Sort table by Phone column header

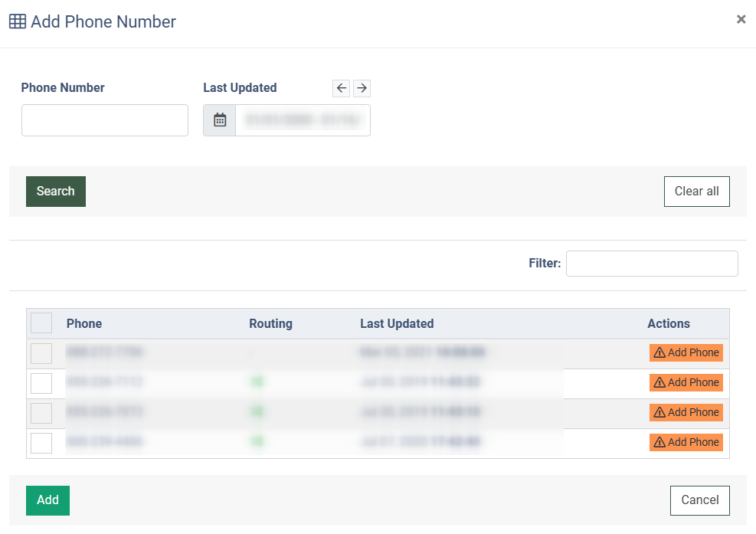click(x=84, y=323)
